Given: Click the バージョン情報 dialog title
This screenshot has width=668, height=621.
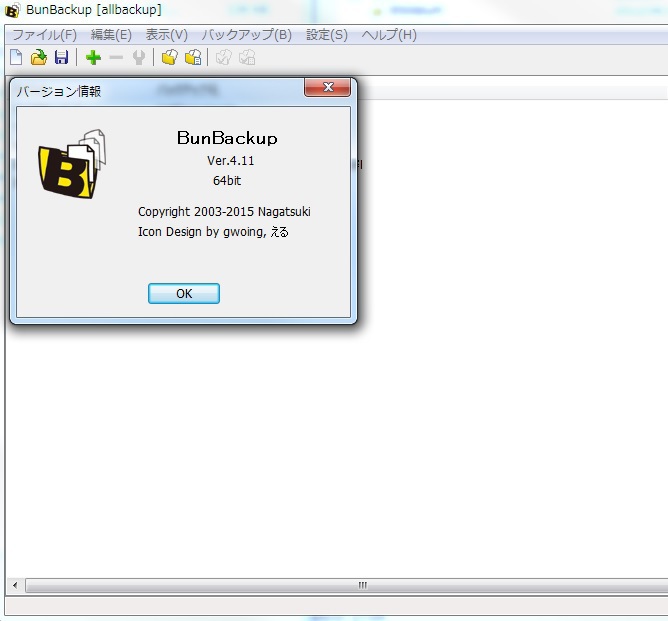Looking at the screenshot, I should [x=59, y=91].
